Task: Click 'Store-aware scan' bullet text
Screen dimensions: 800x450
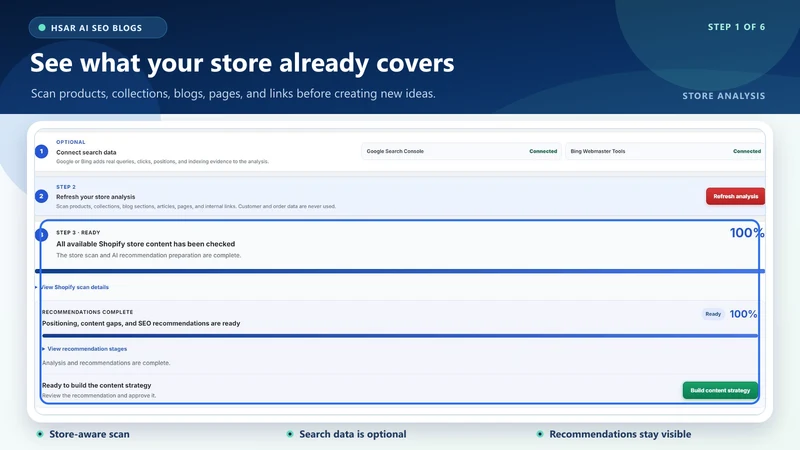Action: coord(89,434)
